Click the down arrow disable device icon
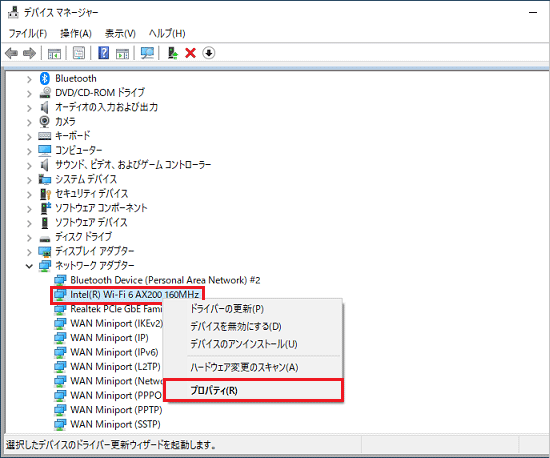This screenshot has height=458, width=550. (209, 53)
